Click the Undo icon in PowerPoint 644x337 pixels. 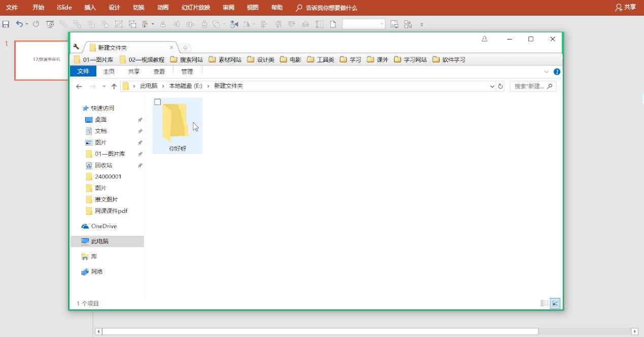19,24
